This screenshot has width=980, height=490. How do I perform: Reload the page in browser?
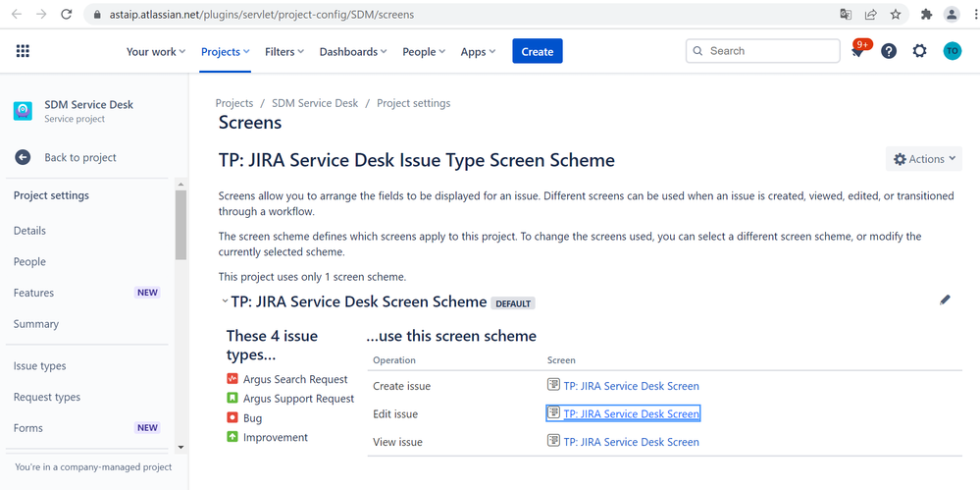(x=67, y=14)
